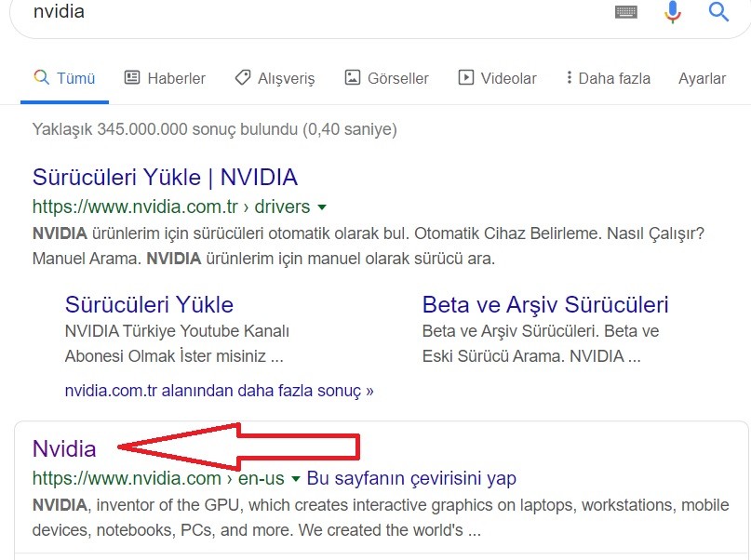Click 'nvidia.com.tr alanından daha fazla sonuç' link

click(x=219, y=391)
